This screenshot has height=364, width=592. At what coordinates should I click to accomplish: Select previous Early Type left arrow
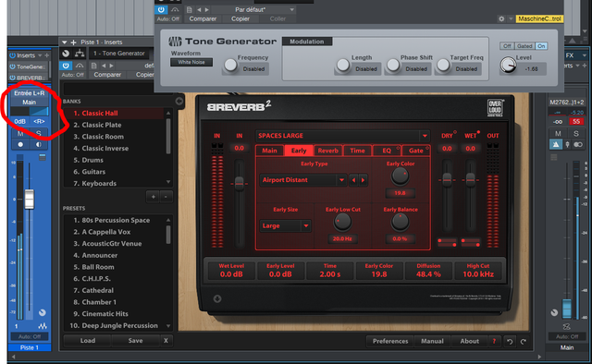tap(353, 180)
